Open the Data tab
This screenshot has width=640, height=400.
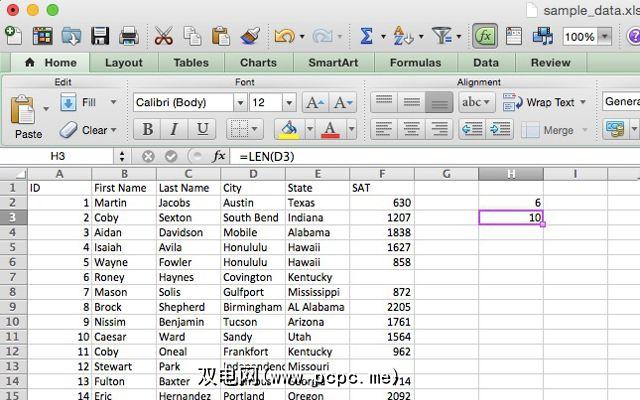point(486,63)
